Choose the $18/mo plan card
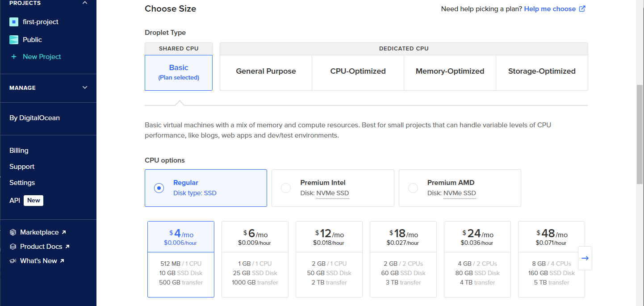 pos(403,259)
